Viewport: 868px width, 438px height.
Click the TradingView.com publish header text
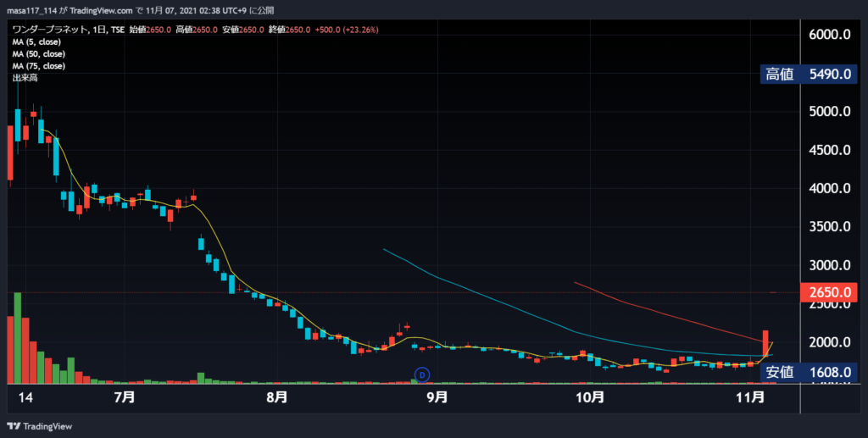point(102,10)
